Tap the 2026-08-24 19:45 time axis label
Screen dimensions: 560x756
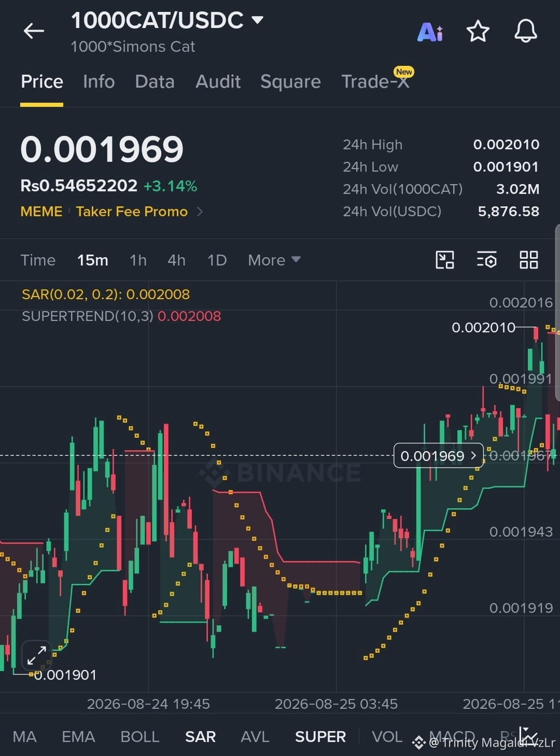coord(148,704)
